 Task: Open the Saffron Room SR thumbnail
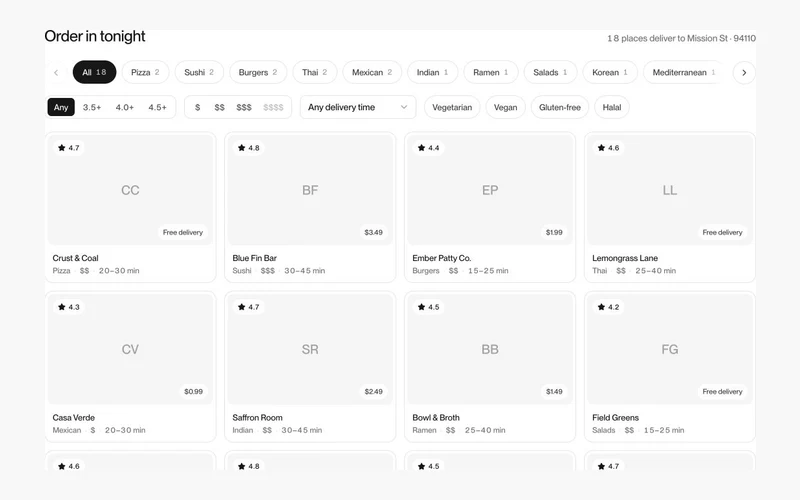(x=310, y=349)
